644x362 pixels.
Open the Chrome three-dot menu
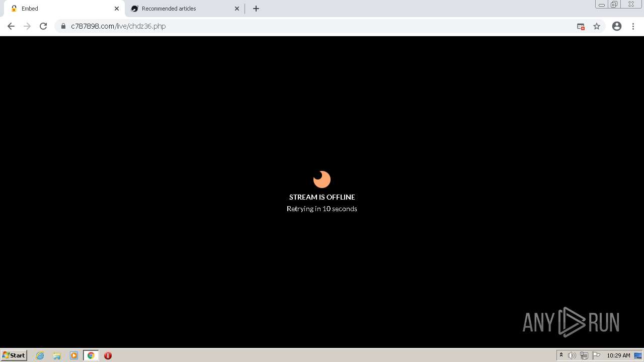pos(633,26)
